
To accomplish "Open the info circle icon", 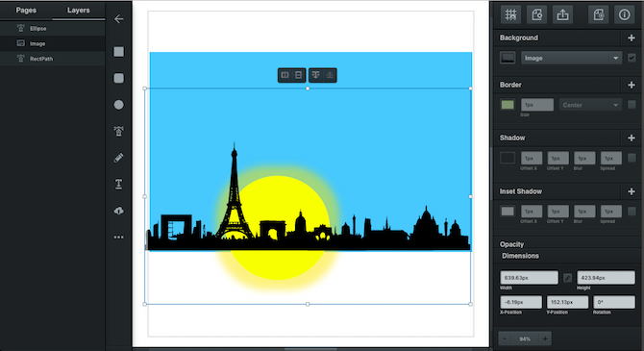I will click(624, 14).
